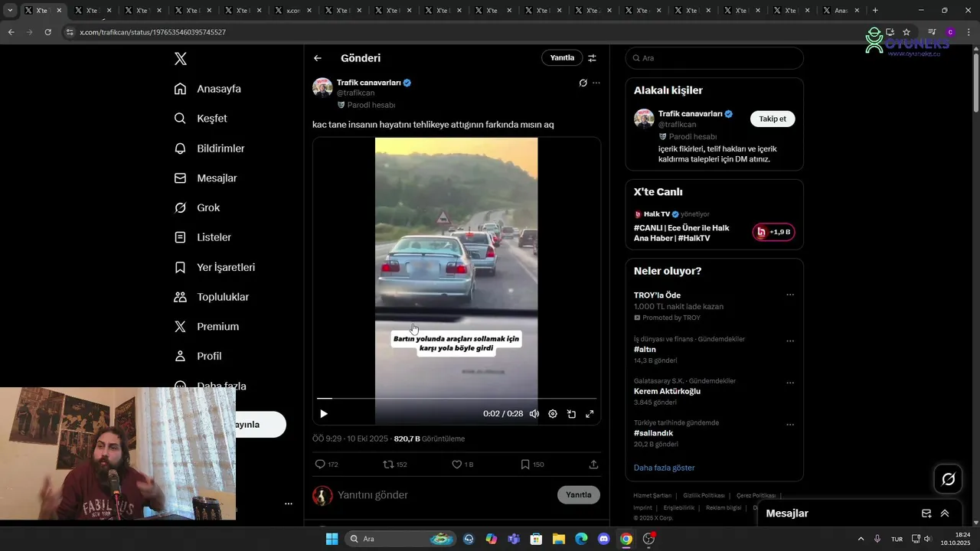Follow Trafik canavarları with Takip et
Viewport: 980px width, 551px height.
(x=773, y=119)
